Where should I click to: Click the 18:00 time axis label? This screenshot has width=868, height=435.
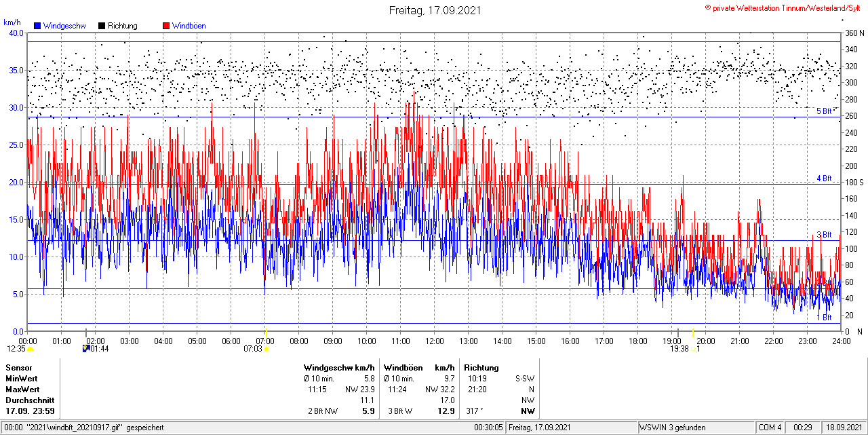[x=638, y=341]
